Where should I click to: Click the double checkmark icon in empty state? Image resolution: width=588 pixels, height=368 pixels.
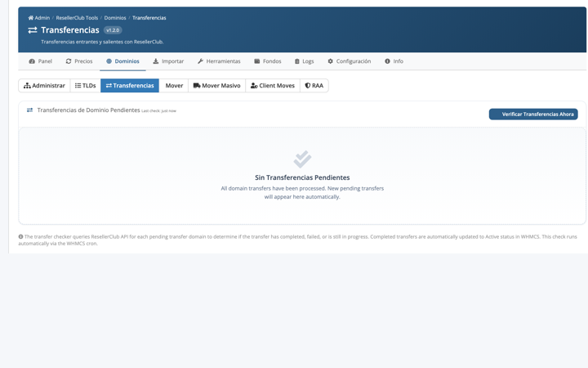coord(302,159)
